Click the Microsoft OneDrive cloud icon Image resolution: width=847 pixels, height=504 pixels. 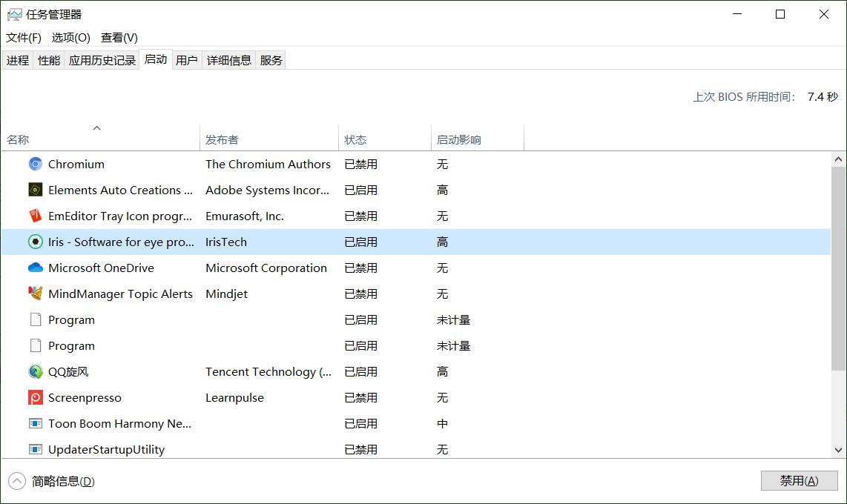[35, 268]
